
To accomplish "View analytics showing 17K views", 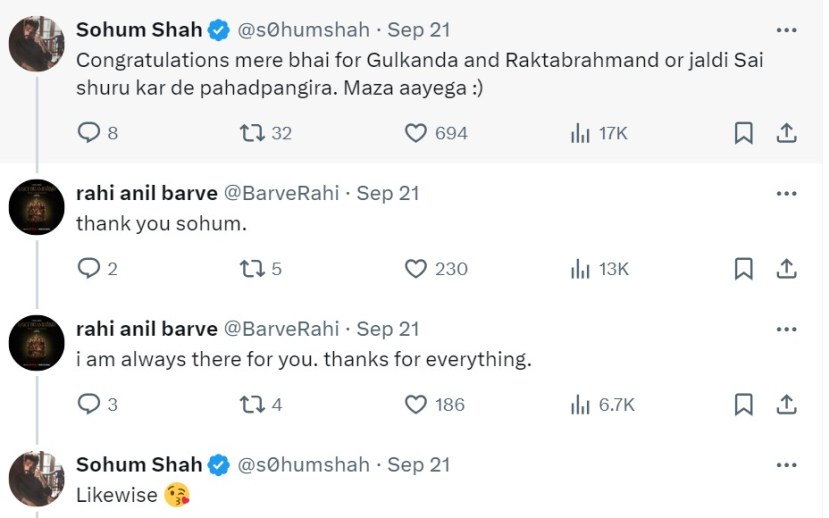I will 580,133.
